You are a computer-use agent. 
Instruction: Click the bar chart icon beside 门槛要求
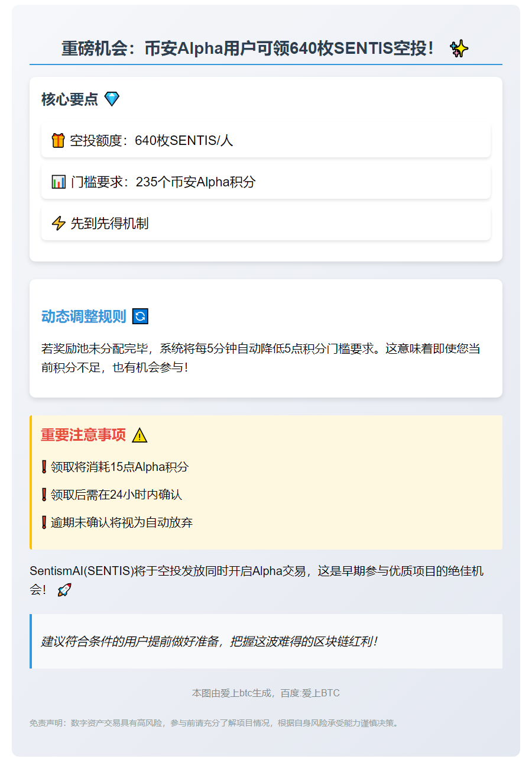pyautogui.click(x=58, y=182)
